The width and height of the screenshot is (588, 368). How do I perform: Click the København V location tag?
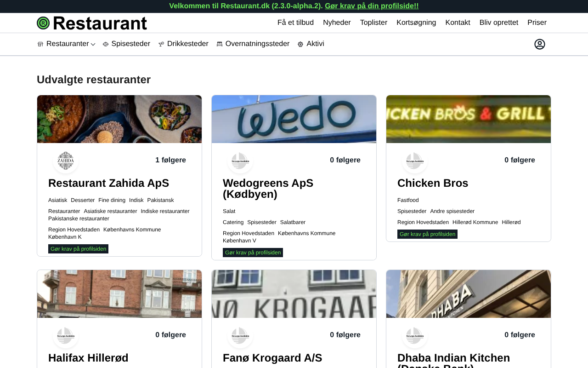pyautogui.click(x=239, y=241)
